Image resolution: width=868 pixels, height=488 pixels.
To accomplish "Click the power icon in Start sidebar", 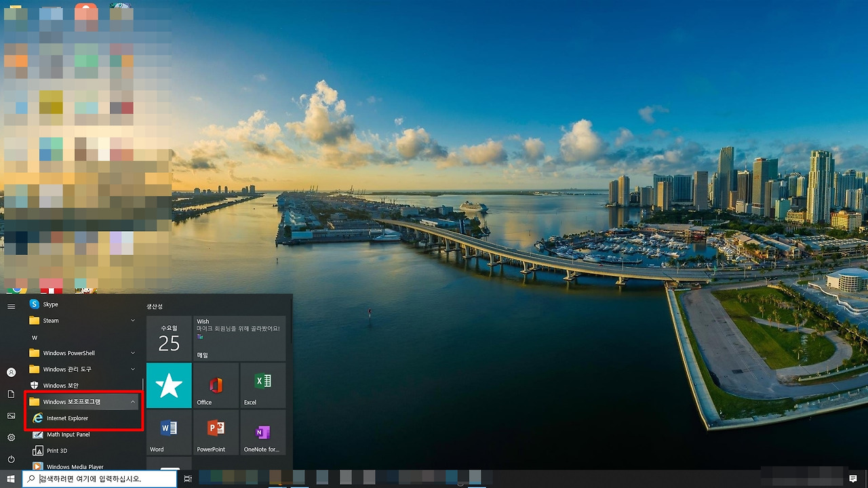I will click(11, 459).
